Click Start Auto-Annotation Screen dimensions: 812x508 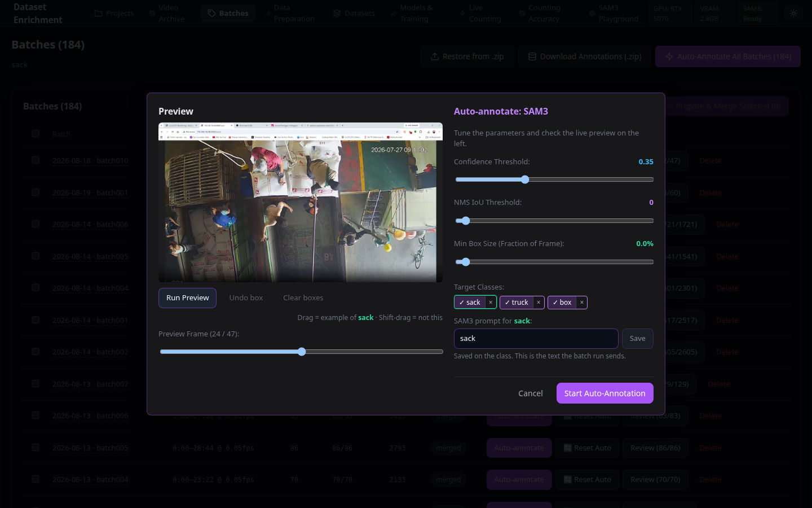click(605, 393)
